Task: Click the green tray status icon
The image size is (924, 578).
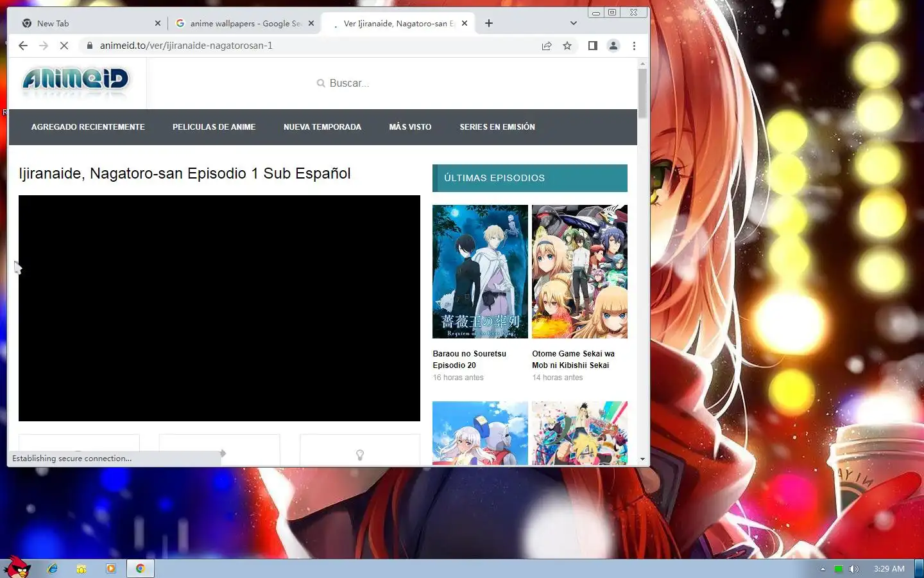Action: [839, 569]
